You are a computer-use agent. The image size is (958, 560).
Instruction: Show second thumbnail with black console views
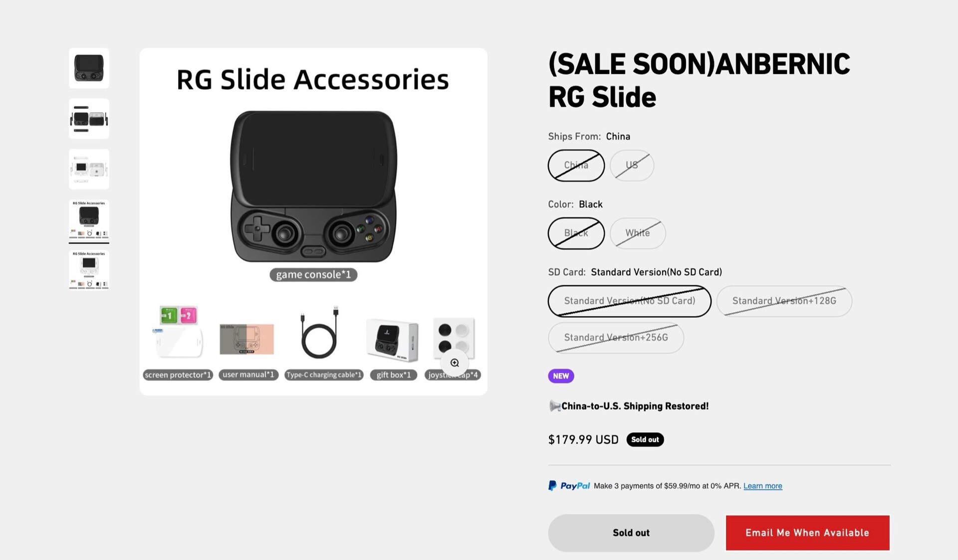[x=89, y=119]
